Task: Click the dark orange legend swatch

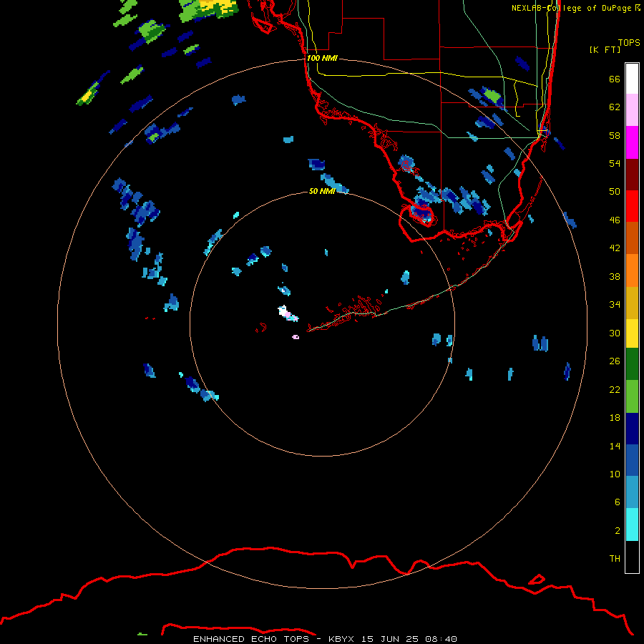Action: (632, 238)
